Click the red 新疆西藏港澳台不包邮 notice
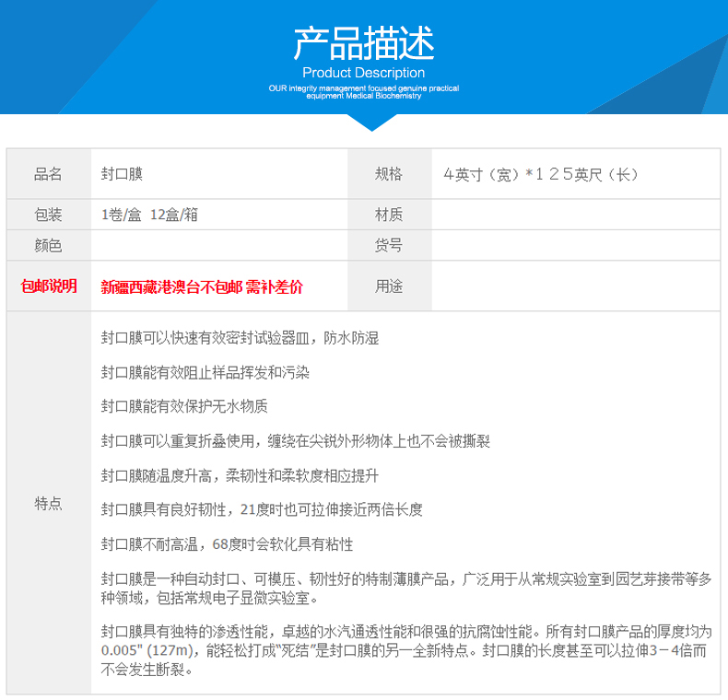The width and height of the screenshot is (728, 700). (x=202, y=287)
